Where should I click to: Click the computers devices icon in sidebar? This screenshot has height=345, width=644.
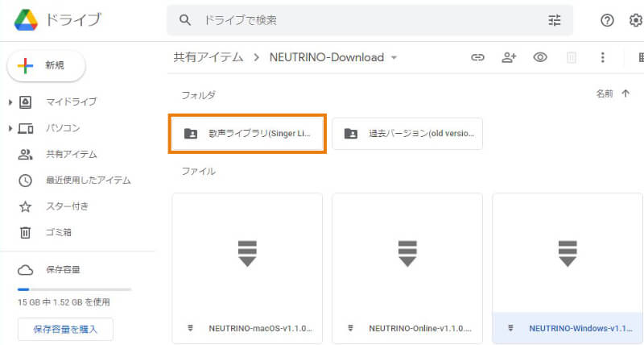point(26,128)
